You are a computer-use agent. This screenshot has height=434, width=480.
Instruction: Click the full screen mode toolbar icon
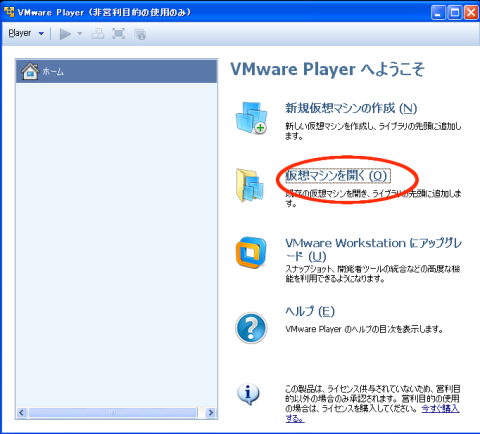coord(118,34)
